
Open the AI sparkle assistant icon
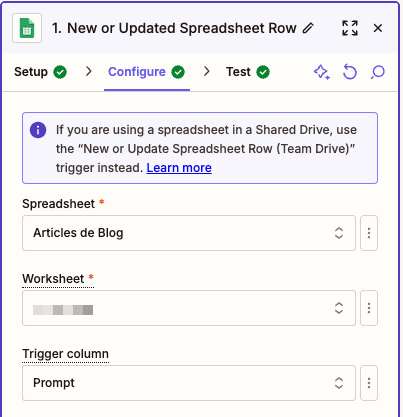click(322, 72)
